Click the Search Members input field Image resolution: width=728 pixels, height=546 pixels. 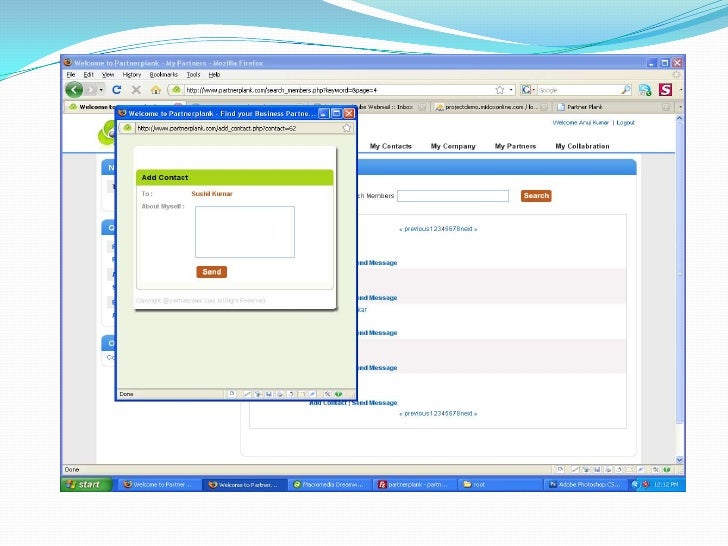[453, 196]
